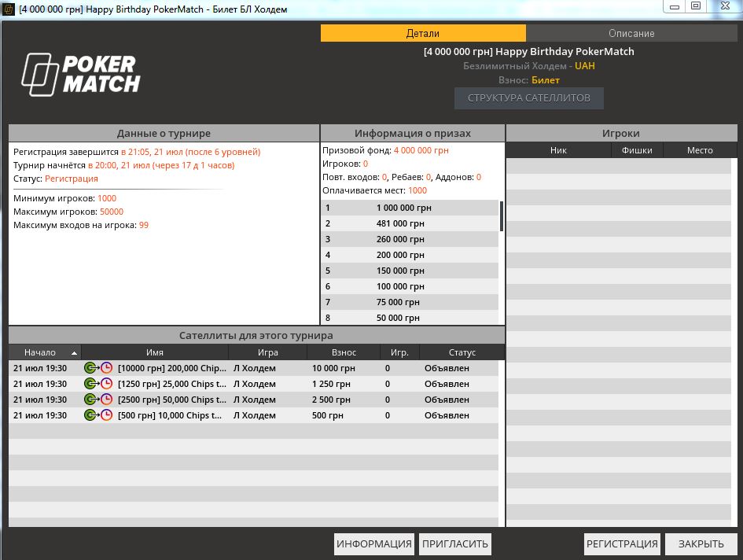743x560 pixels.
Task: Select the [1250 грн] 25,000 Chips satellite
Action: [x=253, y=384]
